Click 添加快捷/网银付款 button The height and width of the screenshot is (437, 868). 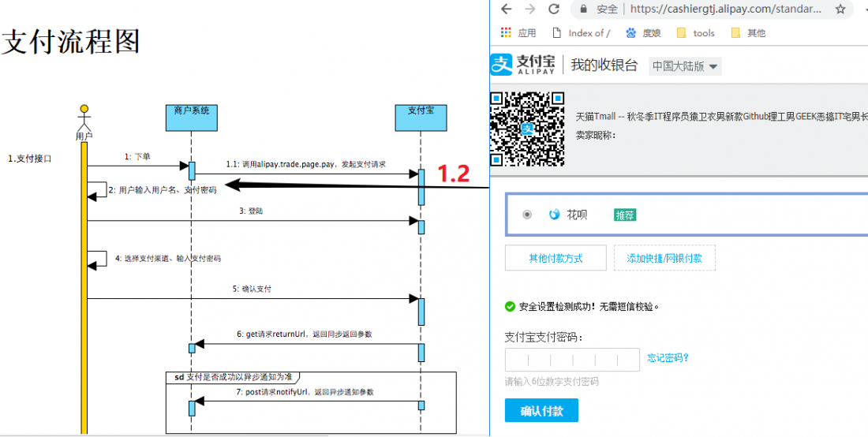[x=664, y=258]
